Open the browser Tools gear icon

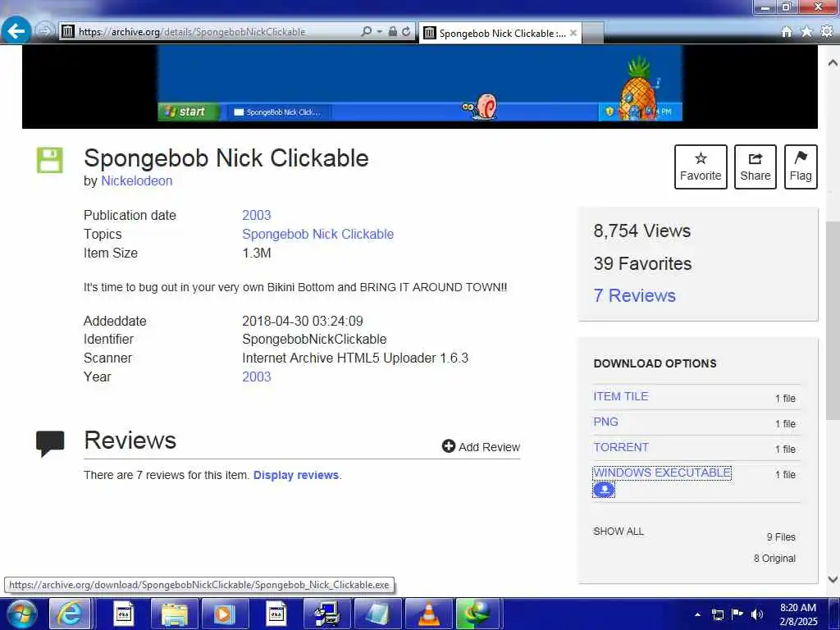point(827,32)
